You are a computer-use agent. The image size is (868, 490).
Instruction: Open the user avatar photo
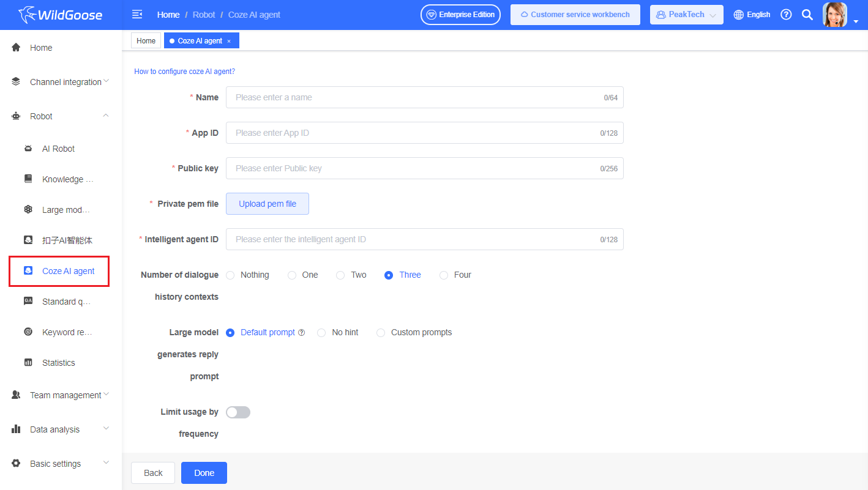point(835,15)
